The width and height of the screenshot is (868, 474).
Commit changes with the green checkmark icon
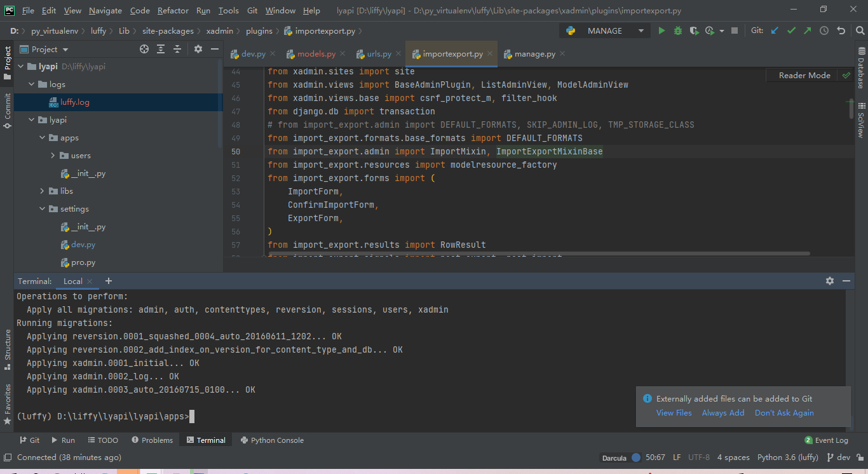pyautogui.click(x=791, y=30)
